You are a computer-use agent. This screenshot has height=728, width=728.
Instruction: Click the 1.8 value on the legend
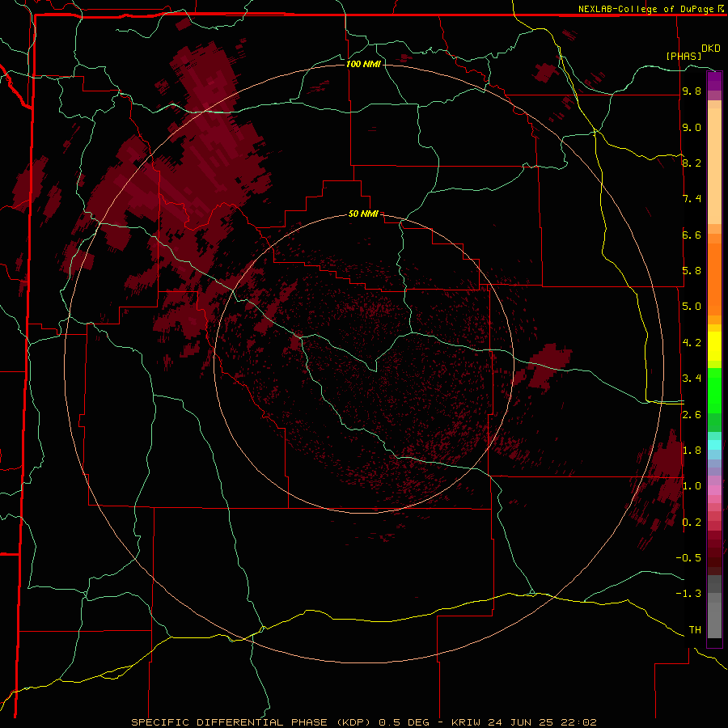click(x=692, y=451)
